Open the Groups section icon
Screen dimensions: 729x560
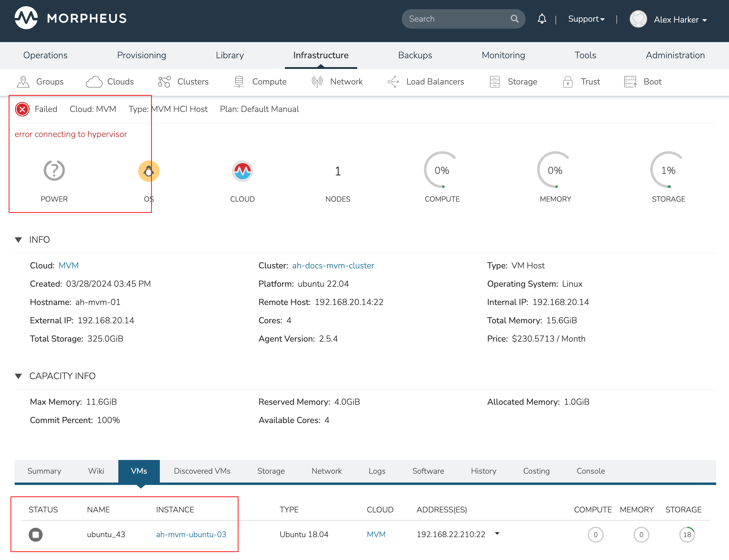pos(23,82)
